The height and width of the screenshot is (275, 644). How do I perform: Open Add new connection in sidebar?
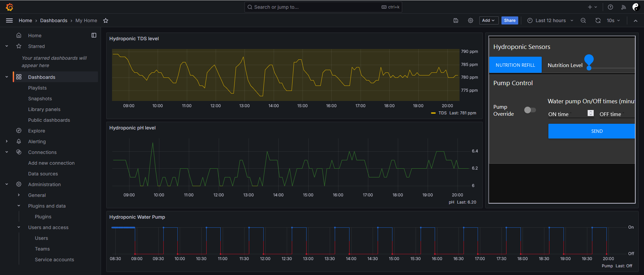(51, 163)
